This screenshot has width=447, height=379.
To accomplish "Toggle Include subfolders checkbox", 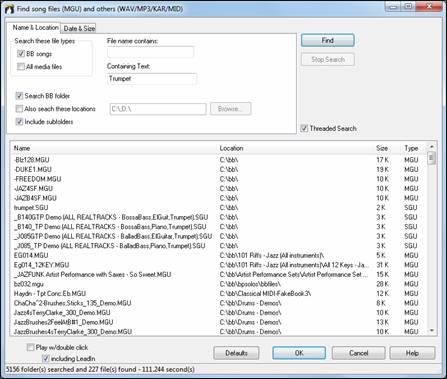I will [x=19, y=122].
